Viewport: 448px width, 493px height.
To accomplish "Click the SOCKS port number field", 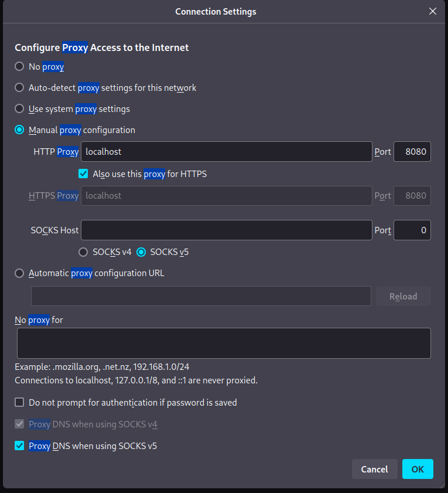I will point(412,230).
